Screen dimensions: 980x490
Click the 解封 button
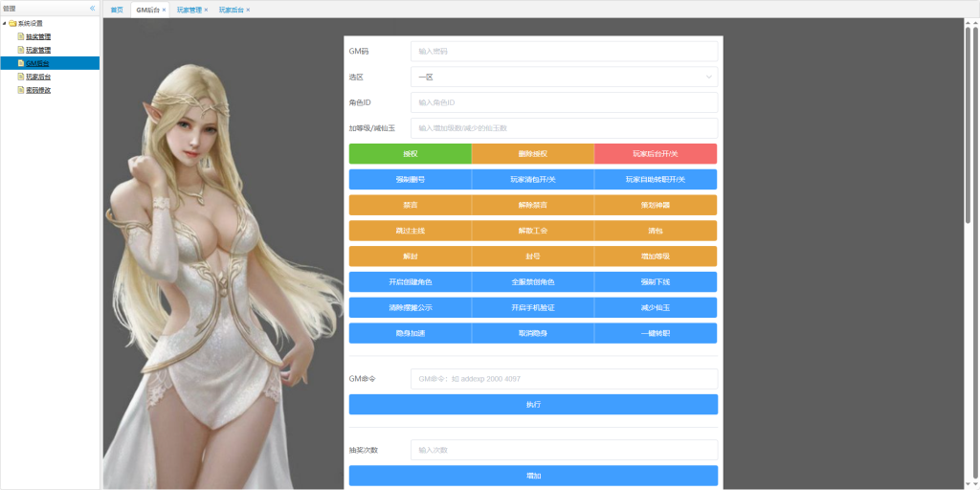point(410,256)
